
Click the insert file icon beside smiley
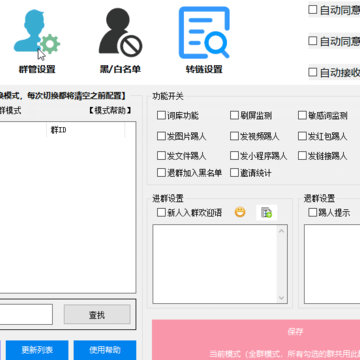(x=266, y=213)
